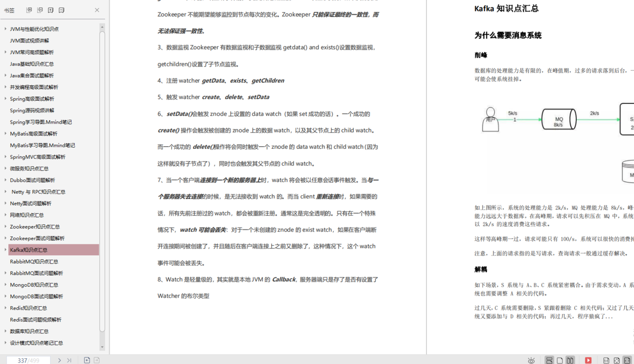Click the add bookmark icon
Viewport: 634px width, 364px height.
[51, 10]
